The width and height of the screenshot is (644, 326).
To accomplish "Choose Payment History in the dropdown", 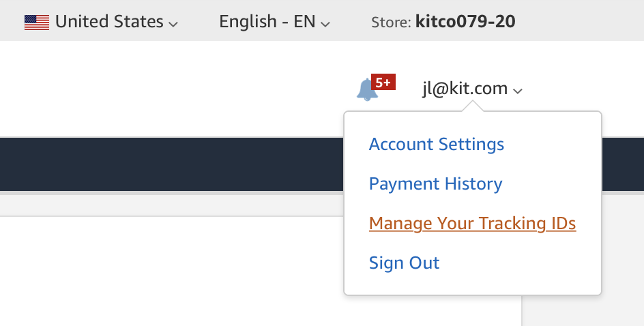I will [x=435, y=184].
